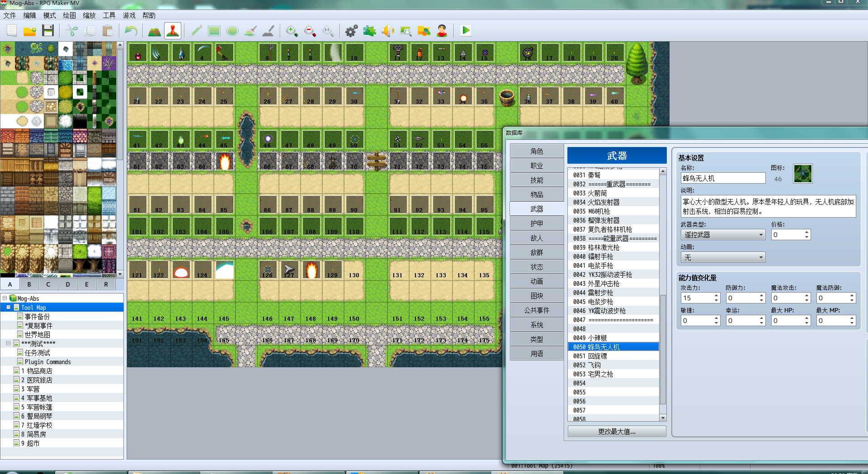This screenshot has width=868, height=474.
Task: Open the 敌人 database tab
Action: point(537,238)
